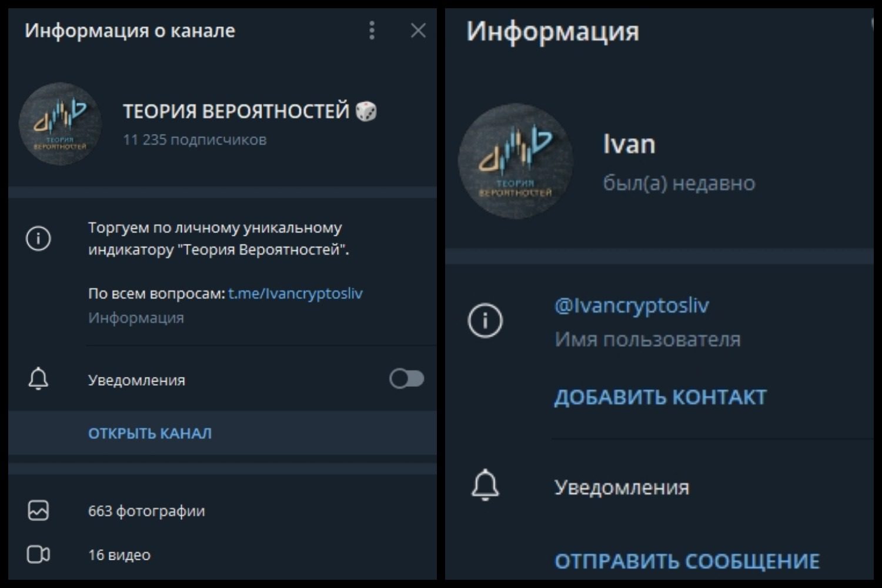Viewport: 882px width, 588px height.
Task: Open the 663 фотографии shared media entry
Action: point(222,510)
